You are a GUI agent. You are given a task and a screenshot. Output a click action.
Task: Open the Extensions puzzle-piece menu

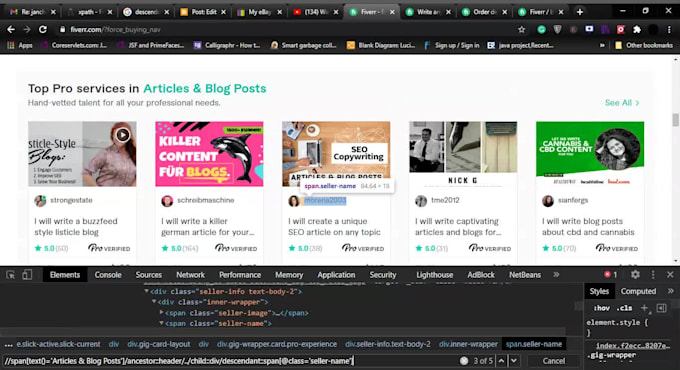(x=637, y=29)
